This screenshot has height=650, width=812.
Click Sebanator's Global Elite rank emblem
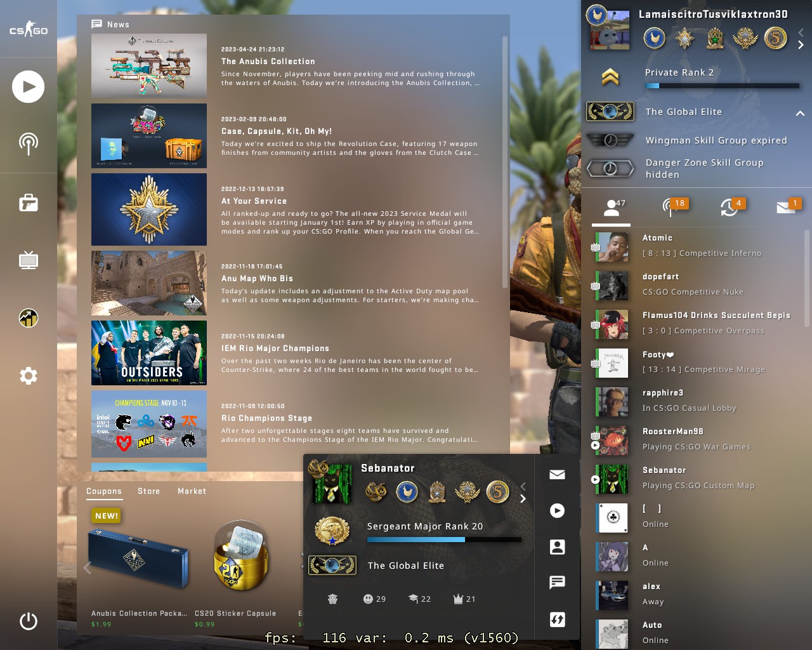point(332,565)
